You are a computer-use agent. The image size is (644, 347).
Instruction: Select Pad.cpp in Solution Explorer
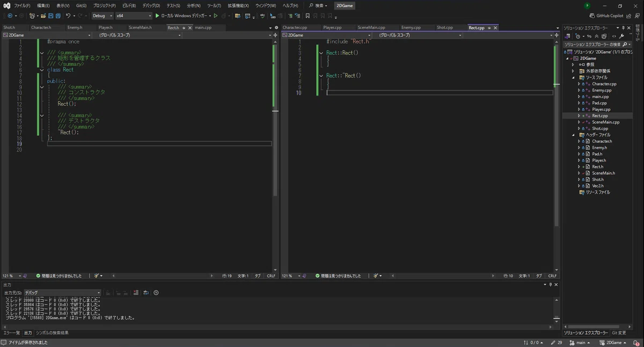(x=599, y=103)
